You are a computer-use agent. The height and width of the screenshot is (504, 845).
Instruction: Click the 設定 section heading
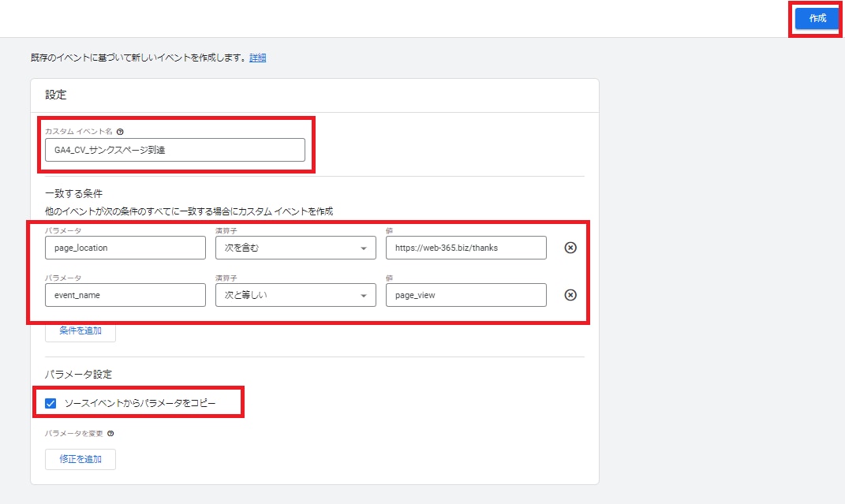[55, 95]
